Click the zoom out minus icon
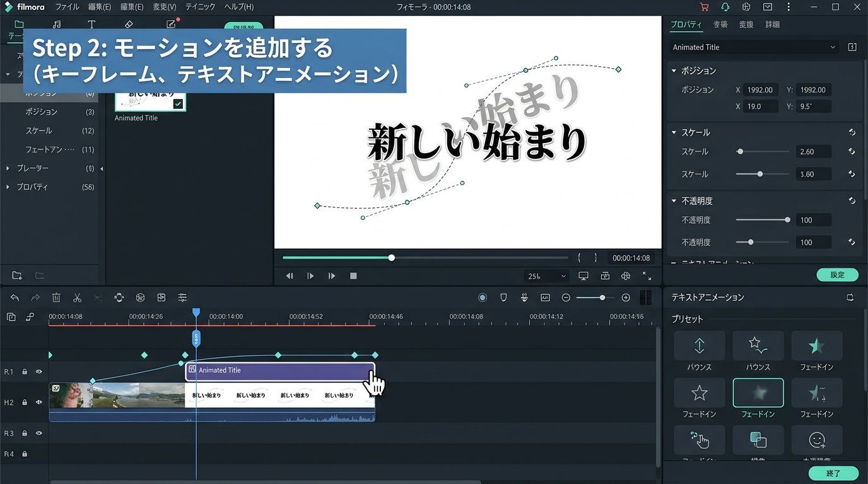This screenshot has width=868, height=484. coord(566,297)
